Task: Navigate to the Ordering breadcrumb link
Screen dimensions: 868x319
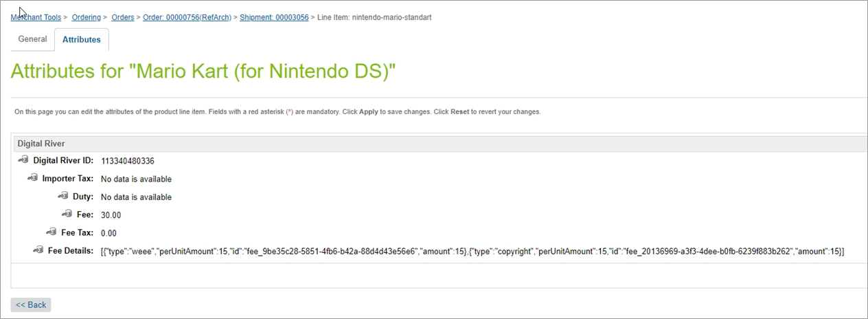Action: tap(86, 17)
